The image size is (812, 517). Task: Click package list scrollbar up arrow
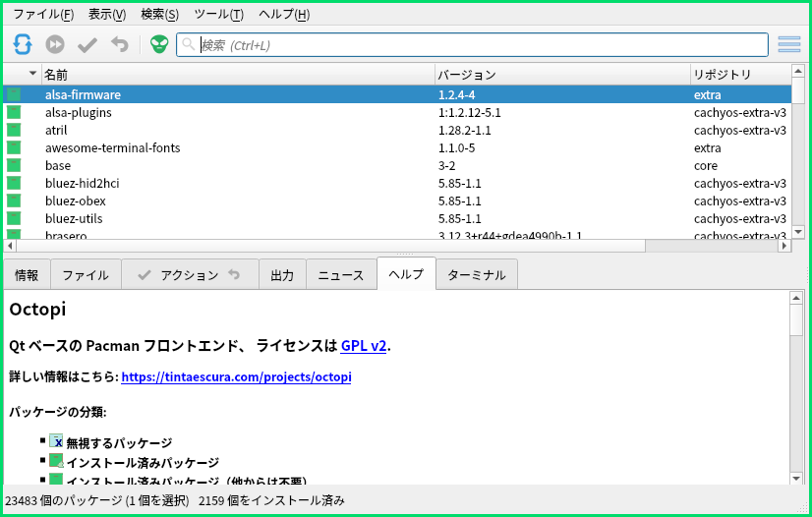point(798,72)
